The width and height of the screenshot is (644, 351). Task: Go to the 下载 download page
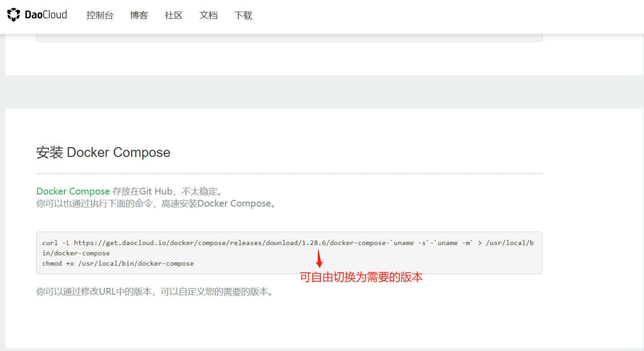pyautogui.click(x=243, y=15)
